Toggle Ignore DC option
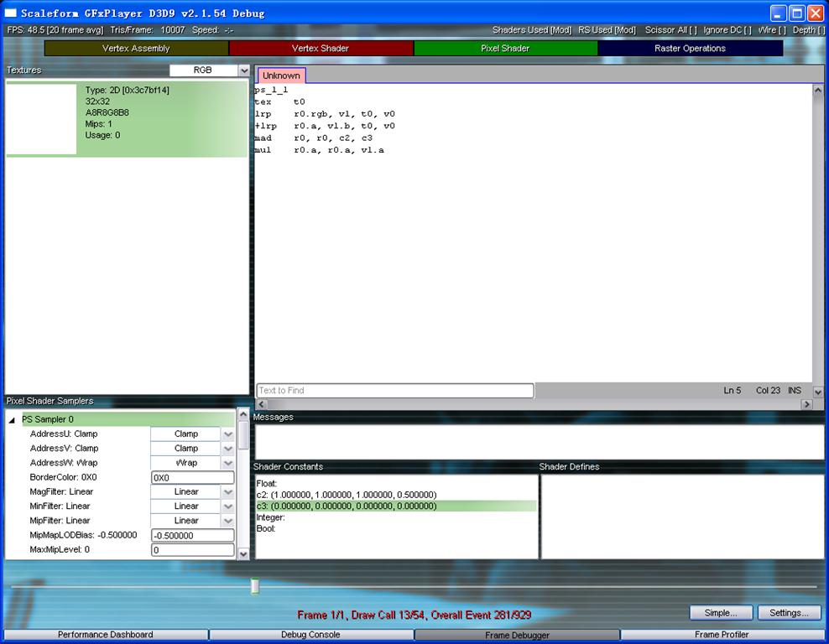Viewport: 829px width, 644px height. point(727,30)
